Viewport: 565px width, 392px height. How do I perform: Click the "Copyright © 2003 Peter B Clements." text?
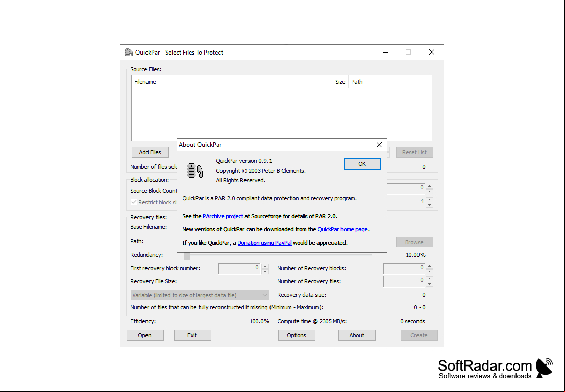pyautogui.click(x=261, y=171)
